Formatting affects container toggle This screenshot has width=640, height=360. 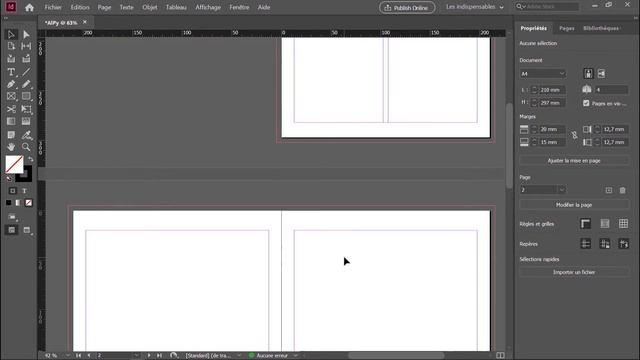point(13,191)
